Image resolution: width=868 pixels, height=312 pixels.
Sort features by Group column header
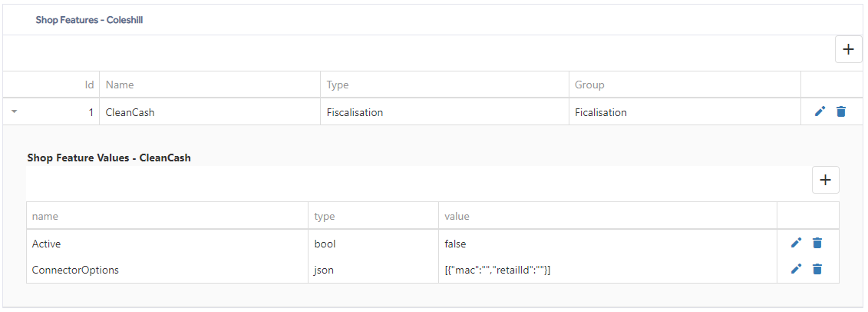tap(589, 85)
